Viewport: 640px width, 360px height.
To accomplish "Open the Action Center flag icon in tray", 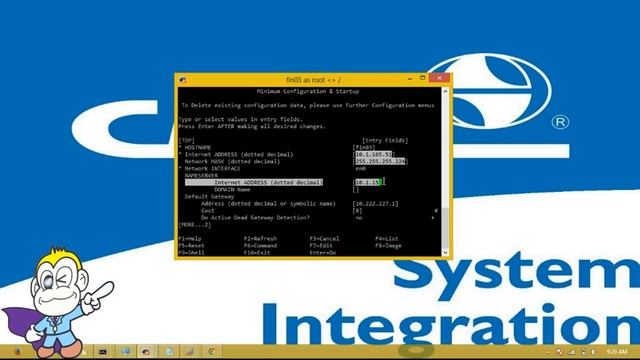I will coord(560,351).
